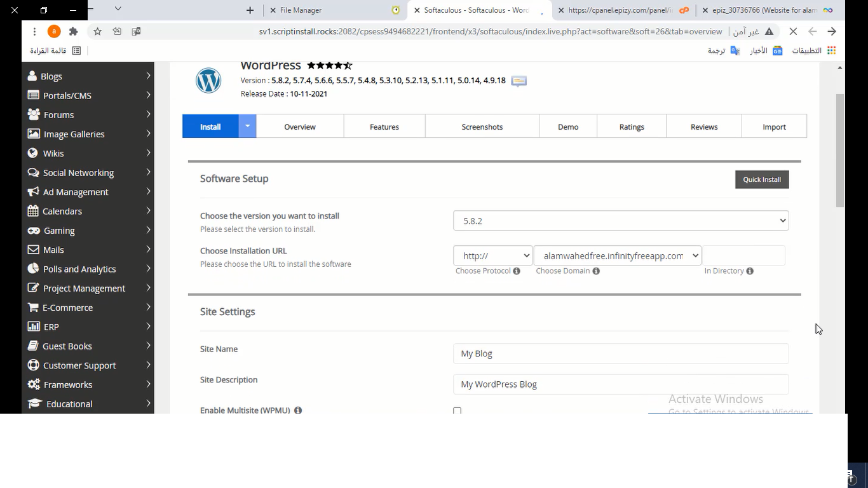The height and width of the screenshot is (488, 868).
Task: Click the info icon next to In Directory
Action: [x=750, y=271]
